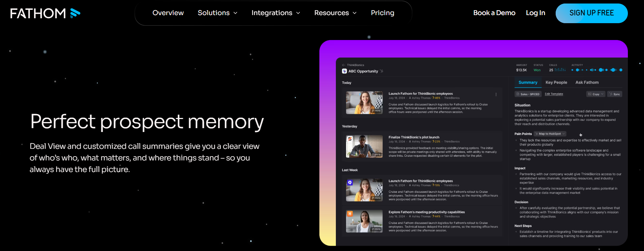Click the purple badge on Last Week's Launch Fathom thumbnail
644x251 pixels.
(x=350, y=183)
